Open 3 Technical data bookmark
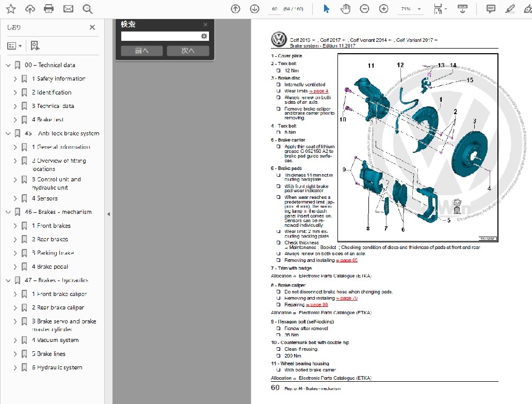 coord(53,106)
